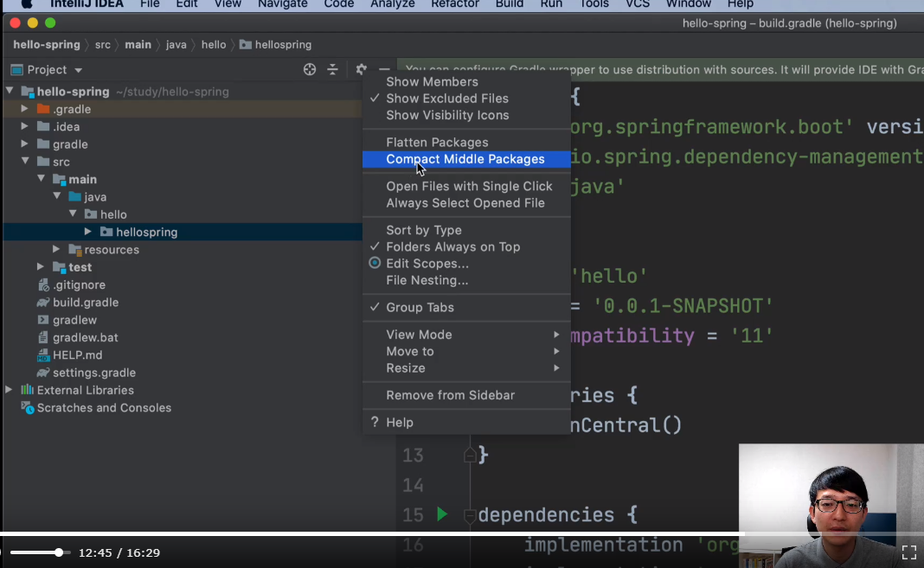Click the hellospring package icon
924x568 pixels.
click(x=106, y=232)
